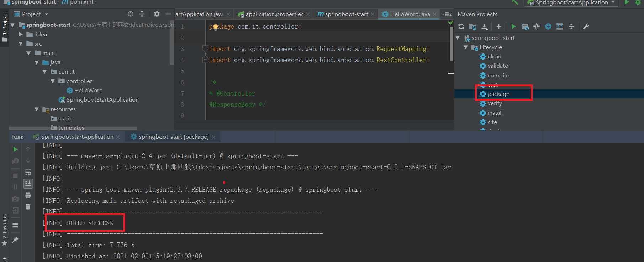Collapse Lifecycle node in Maven panel
This screenshot has width=644, height=262.
pyautogui.click(x=466, y=47)
